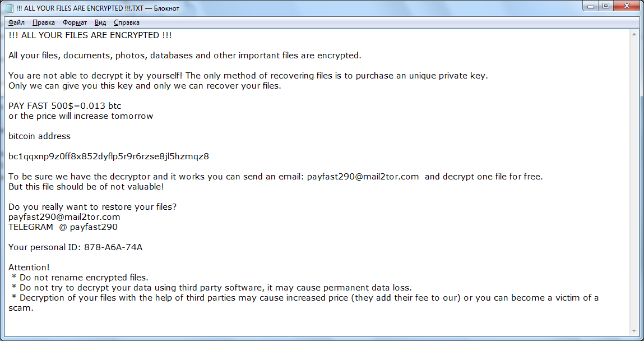Click the 'TELEGRAM @ payfast290' line
This screenshot has width=644, height=341.
63,227
